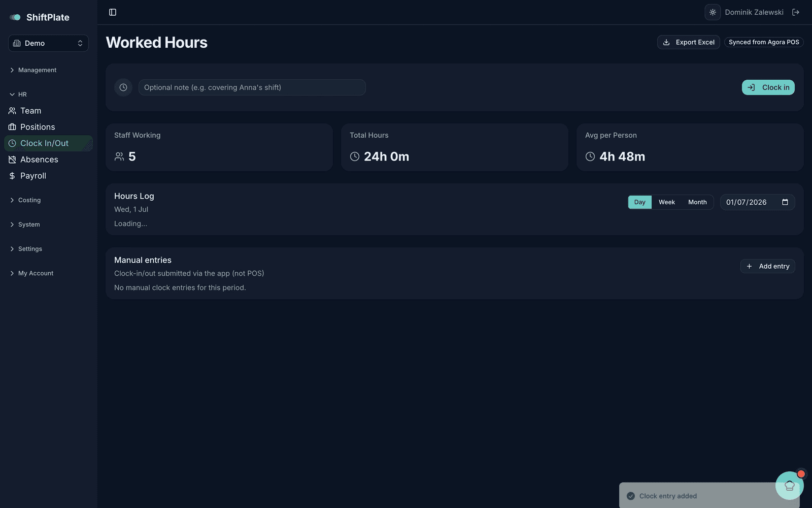Click the Export Excel button
This screenshot has width=812, height=508.
(x=688, y=42)
